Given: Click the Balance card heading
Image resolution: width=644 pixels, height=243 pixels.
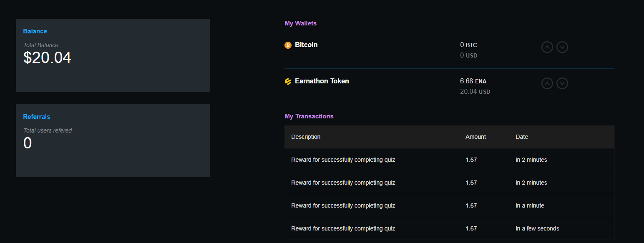Looking at the screenshot, I should click(x=35, y=31).
